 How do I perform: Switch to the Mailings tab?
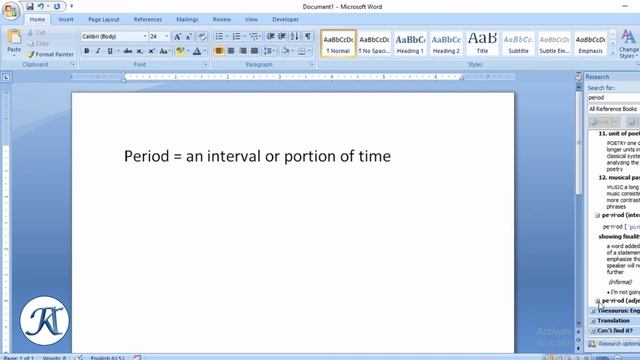[187, 19]
